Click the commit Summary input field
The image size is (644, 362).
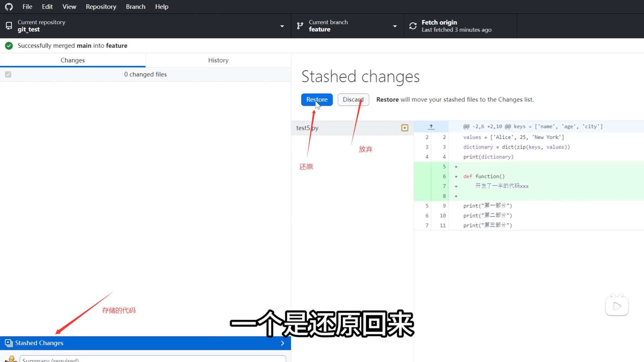(153, 359)
